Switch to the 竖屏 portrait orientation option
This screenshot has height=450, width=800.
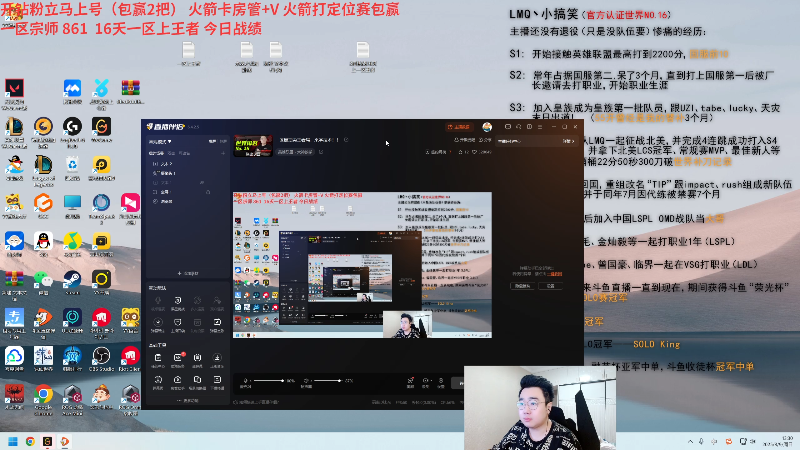click(223, 141)
